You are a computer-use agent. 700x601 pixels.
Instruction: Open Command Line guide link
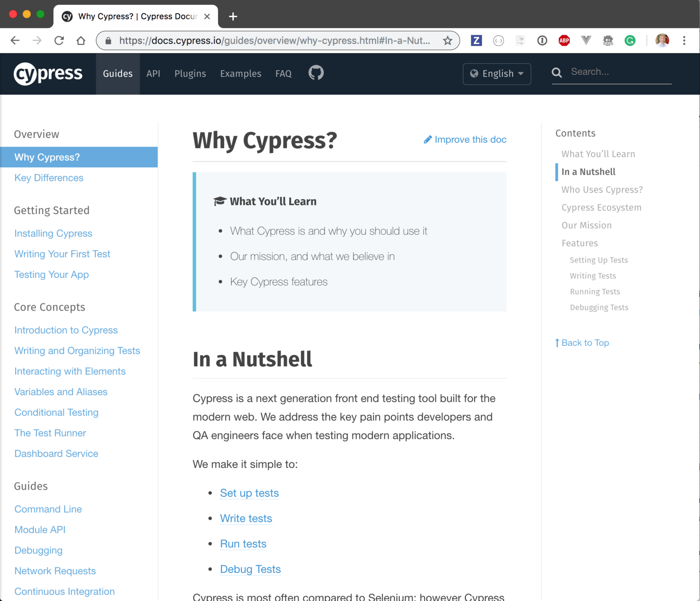[48, 509]
